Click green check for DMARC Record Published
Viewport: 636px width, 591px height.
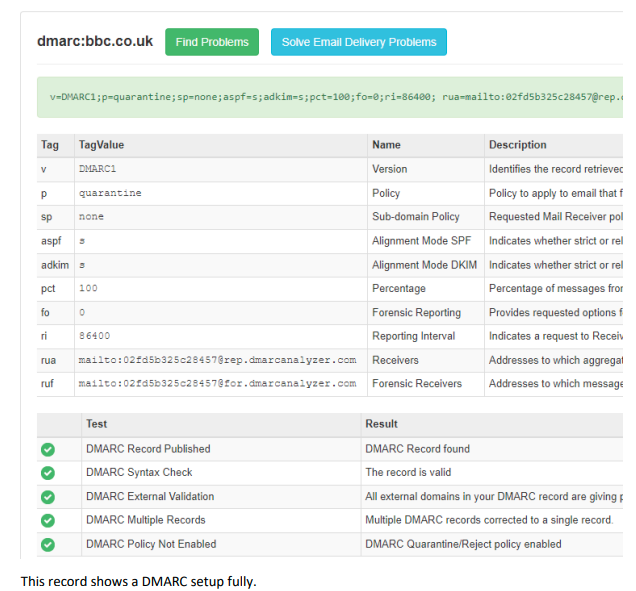point(48,449)
